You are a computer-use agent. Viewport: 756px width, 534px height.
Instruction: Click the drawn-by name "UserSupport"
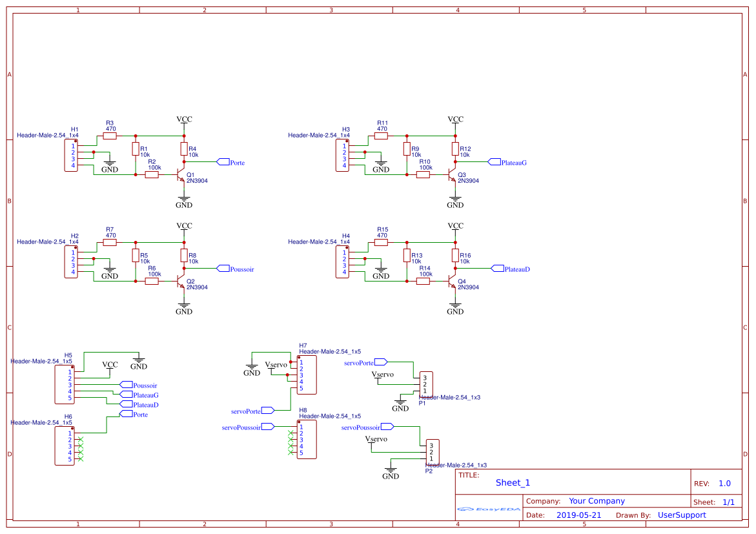point(682,515)
